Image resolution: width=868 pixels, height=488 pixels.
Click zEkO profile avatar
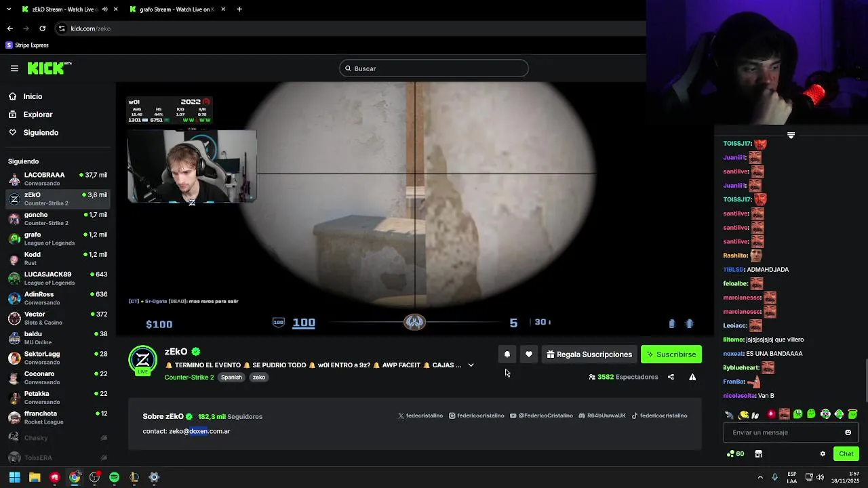tap(143, 360)
